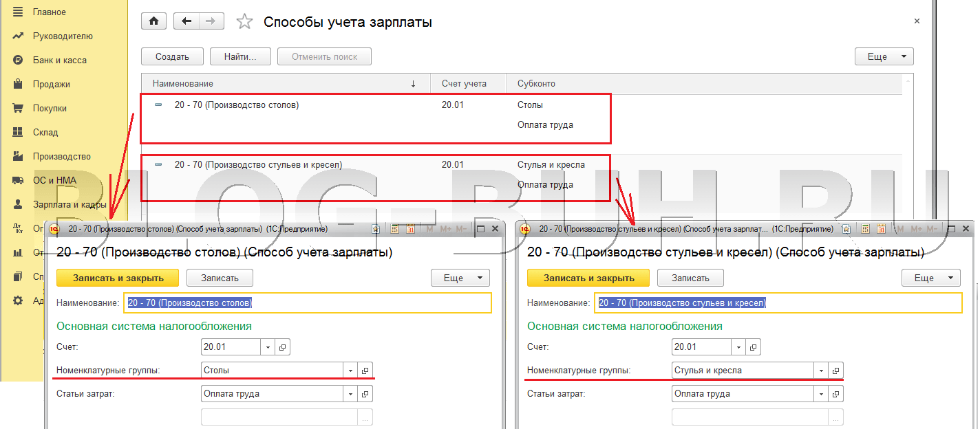Click the back arrow navigation button
Viewport: 980px width, 429px height.
186,21
